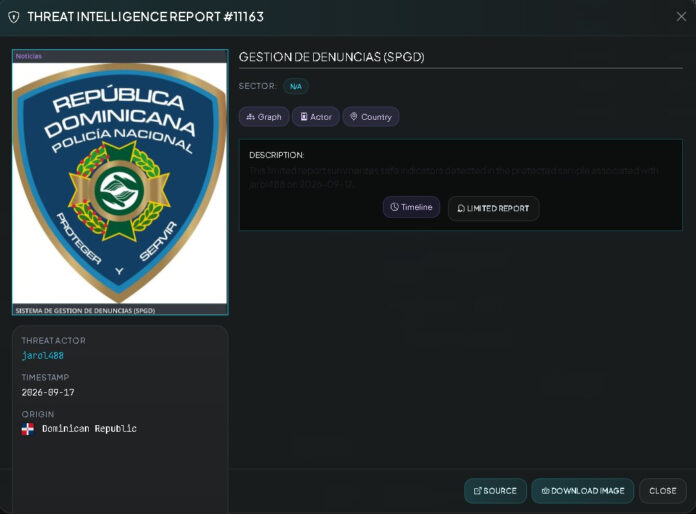Open the Actor details
This screenshot has width=696, height=514.
pos(316,117)
